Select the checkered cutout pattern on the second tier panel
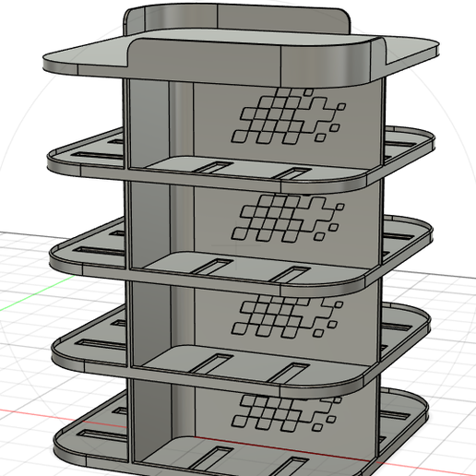This screenshot has width=476, height=476. point(288,218)
